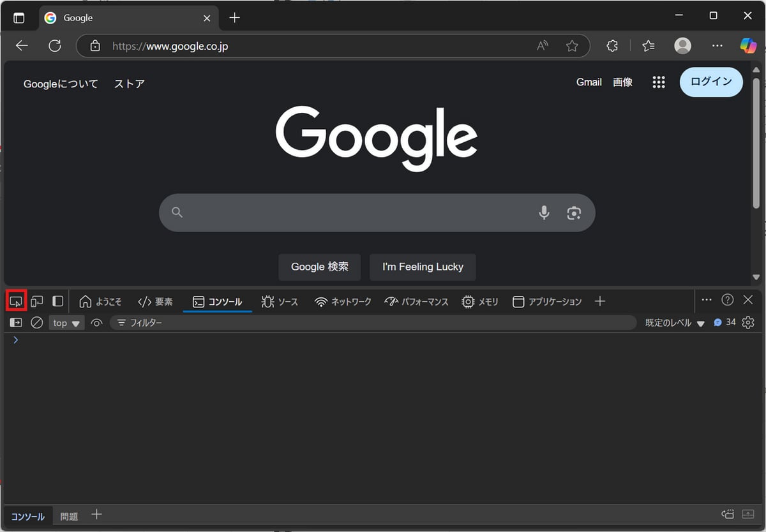
Task: Open Copilot from the toolbar
Action: (748, 46)
